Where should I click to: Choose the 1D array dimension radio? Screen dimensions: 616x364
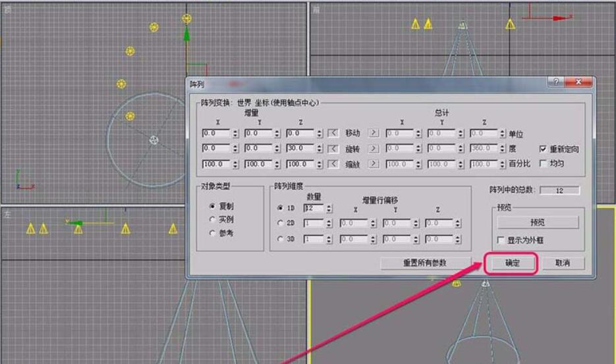click(280, 208)
